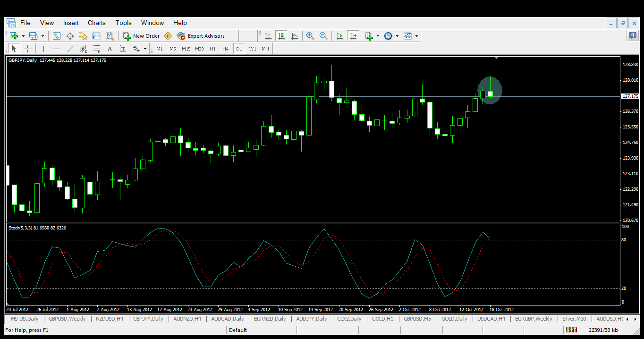Toggle chart auto scroll
Screen dimensions: 644x339
[x=339, y=36]
